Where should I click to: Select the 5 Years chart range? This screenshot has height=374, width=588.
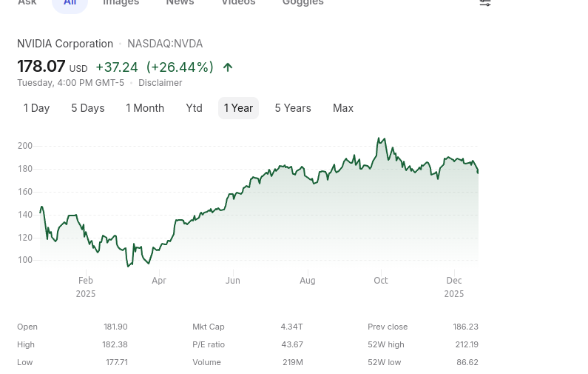coord(293,108)
